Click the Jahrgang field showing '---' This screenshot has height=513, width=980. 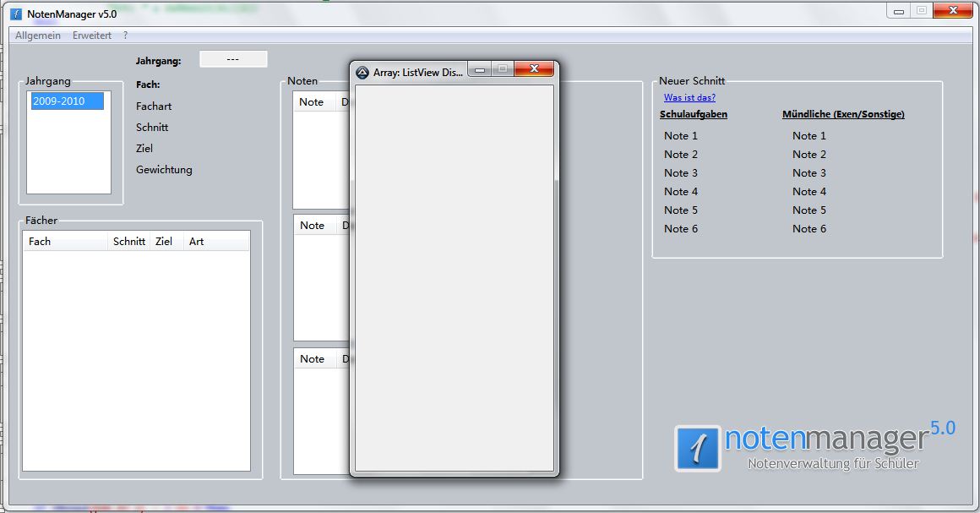click(x=233, y=59)
